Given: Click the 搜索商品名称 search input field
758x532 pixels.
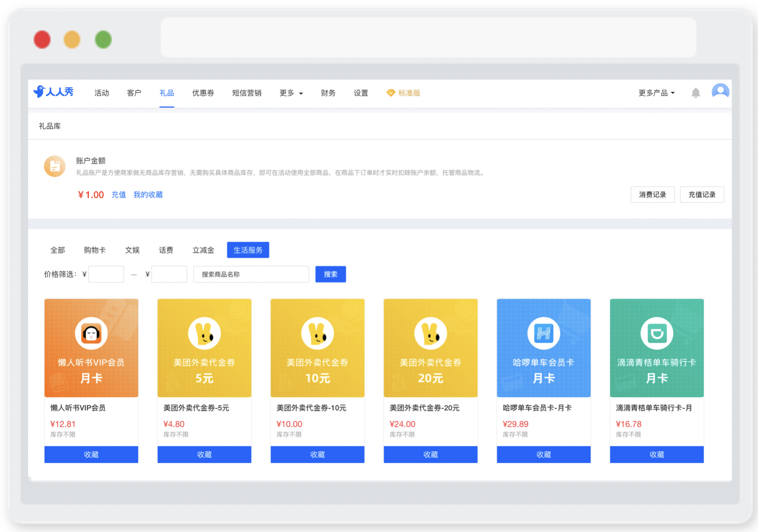Looking at the screenshot, I should pyautogui.click(x=251, y=274).
